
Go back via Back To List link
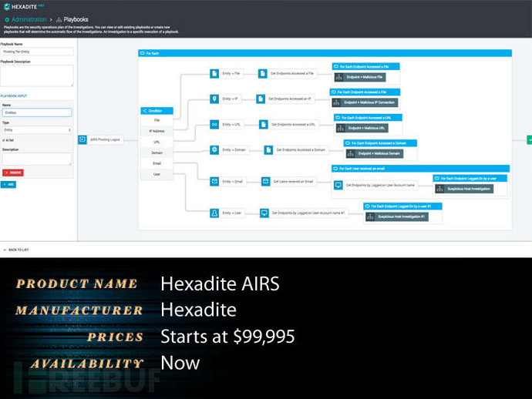[x=16, y=250]
